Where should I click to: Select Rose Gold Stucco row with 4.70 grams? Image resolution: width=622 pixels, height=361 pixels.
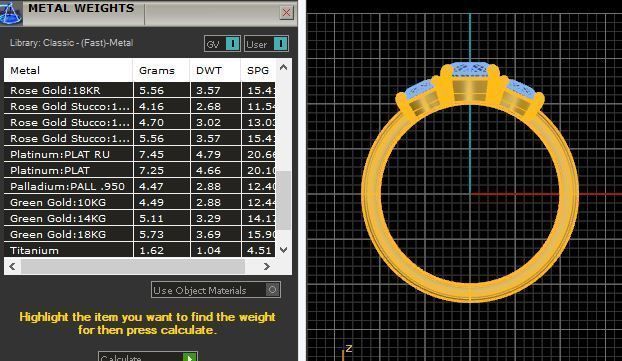tap(140, 123)
